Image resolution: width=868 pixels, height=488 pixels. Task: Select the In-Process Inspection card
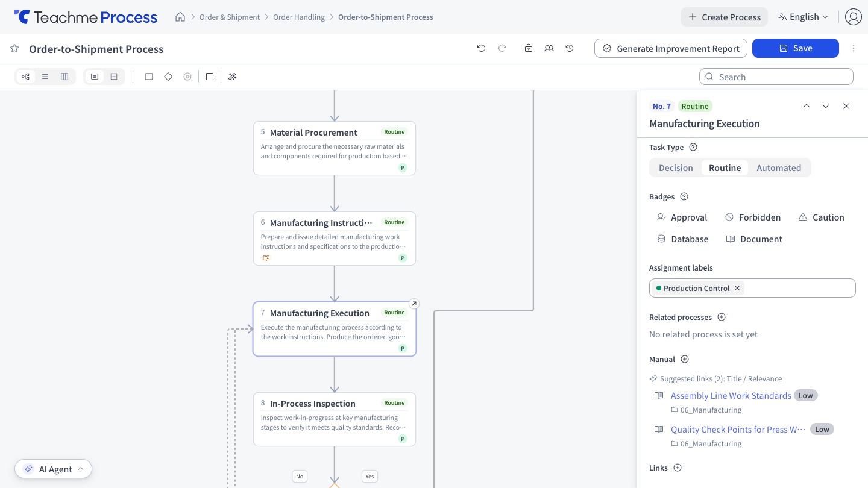click(x=335, y=419)
